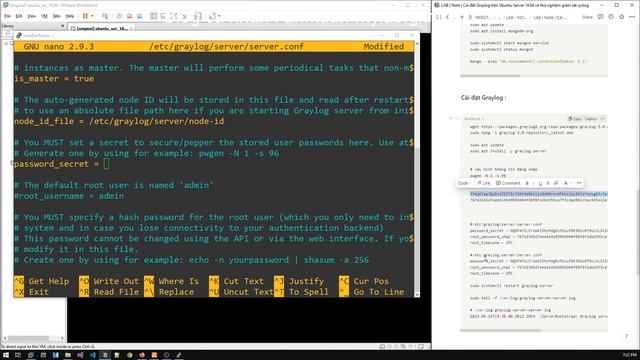Image resolution: width=640 pixels, height=360 pixels.
Task: Apply underline formatting in popup toolbar
Action: click(x=540, y=183)
